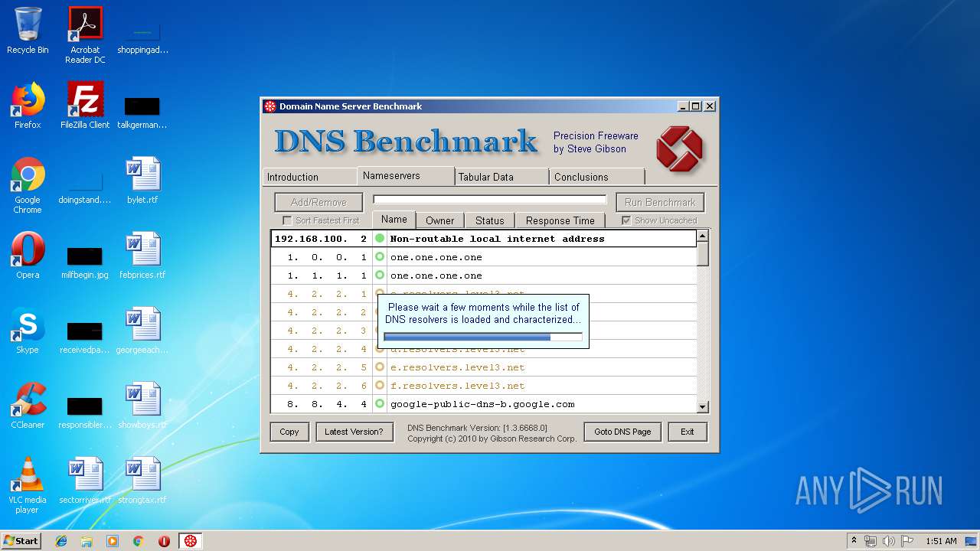Open the Tabular Data tab
The height and width of the screenshot is (551, 980).
[x=501, y=177]
